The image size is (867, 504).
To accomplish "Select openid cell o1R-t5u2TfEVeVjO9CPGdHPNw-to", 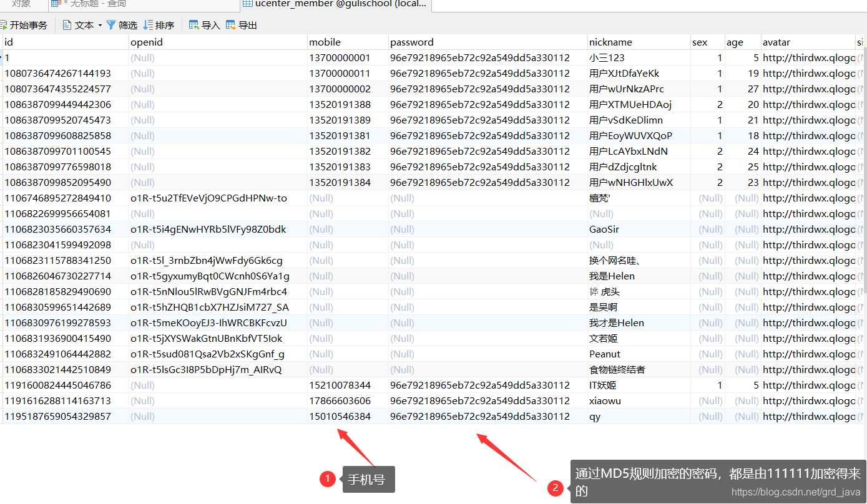I will [x=218, y=198].
